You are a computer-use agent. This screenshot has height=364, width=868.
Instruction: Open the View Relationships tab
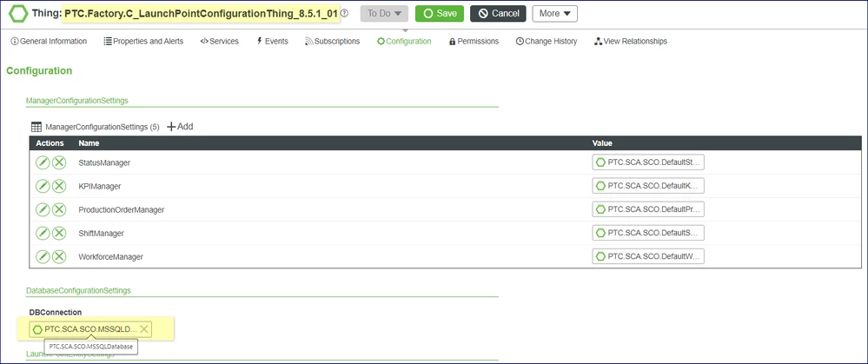631,41
